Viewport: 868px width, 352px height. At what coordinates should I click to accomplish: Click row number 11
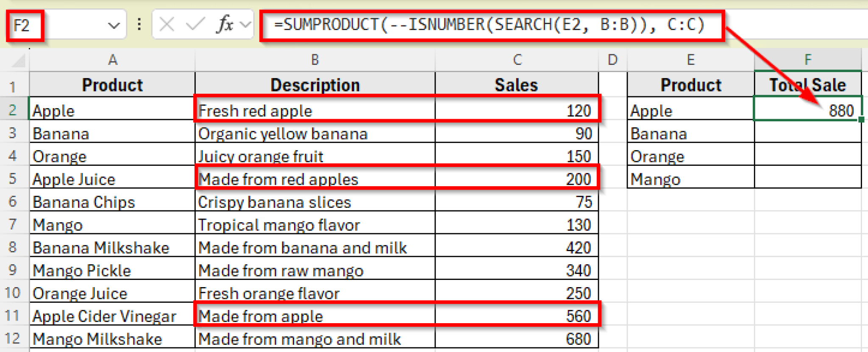13,316
